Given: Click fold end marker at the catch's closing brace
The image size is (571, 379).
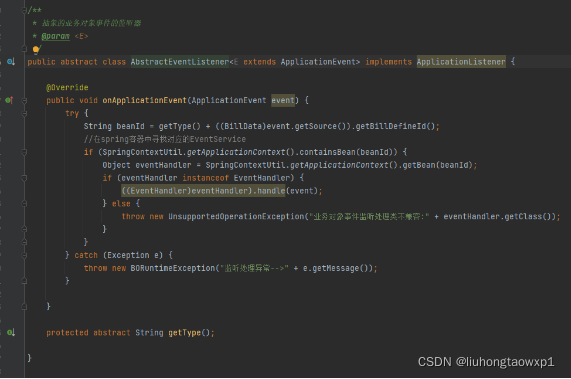Looking at the screenshot, I should point(24,281).
